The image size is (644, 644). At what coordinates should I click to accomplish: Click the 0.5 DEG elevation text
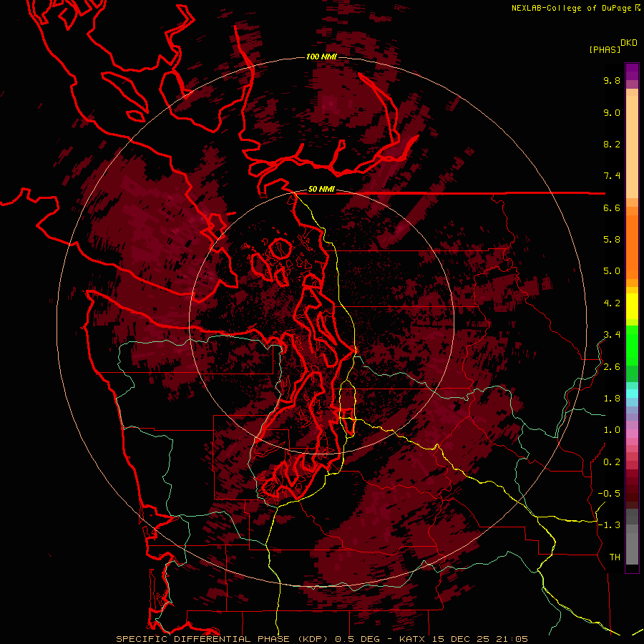(x=356, y=639)
